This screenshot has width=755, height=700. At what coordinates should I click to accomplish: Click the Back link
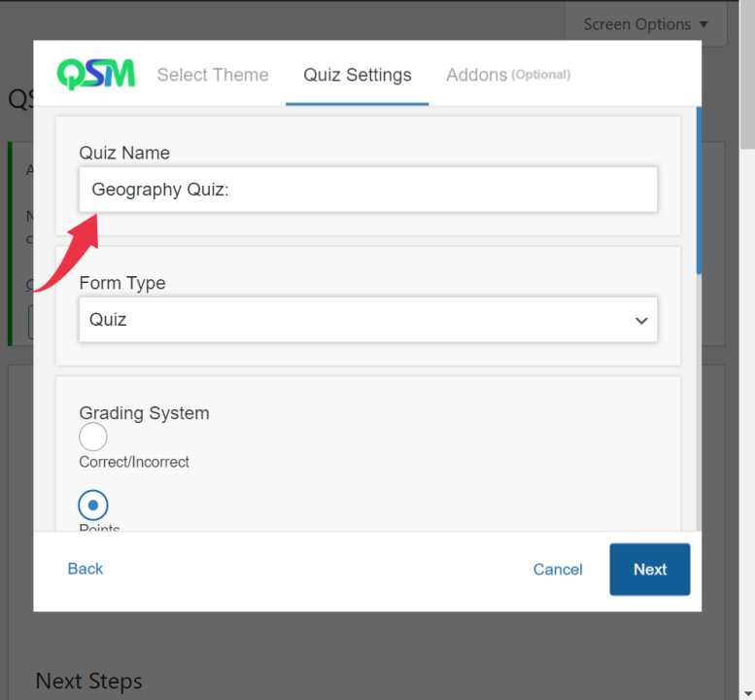(x=86, y=569)
